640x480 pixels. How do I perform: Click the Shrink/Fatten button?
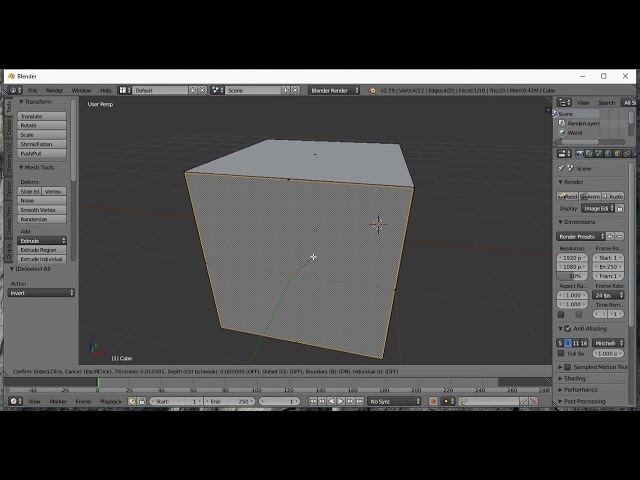[42, 144]
